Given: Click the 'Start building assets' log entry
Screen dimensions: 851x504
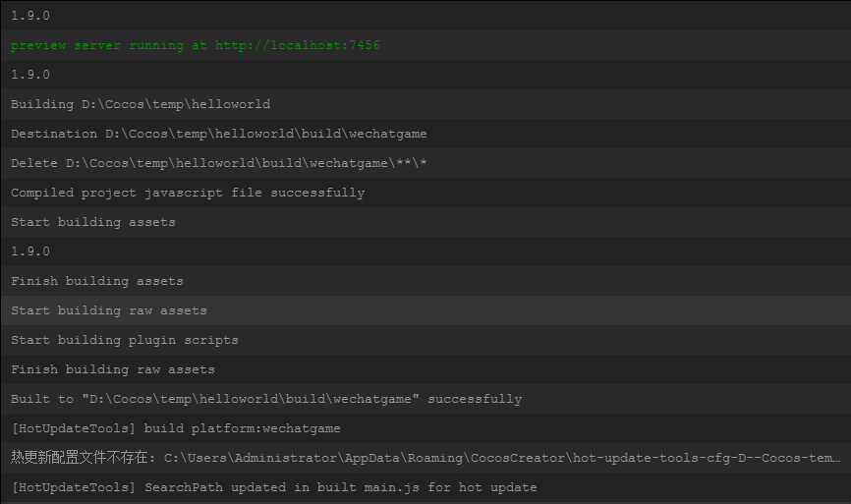Looking at the screenshot, I should [93, 222].
